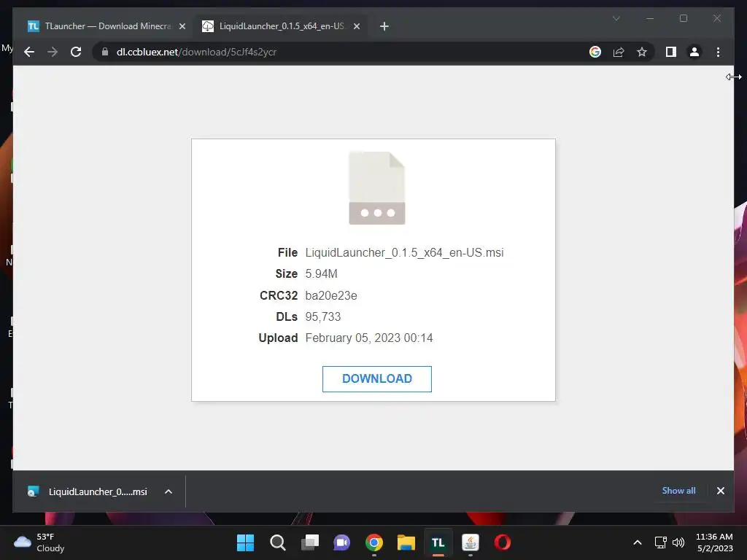Click the volume speaker icon
Image resolution: width=747 pixels, height=560 pixels.
678,542
